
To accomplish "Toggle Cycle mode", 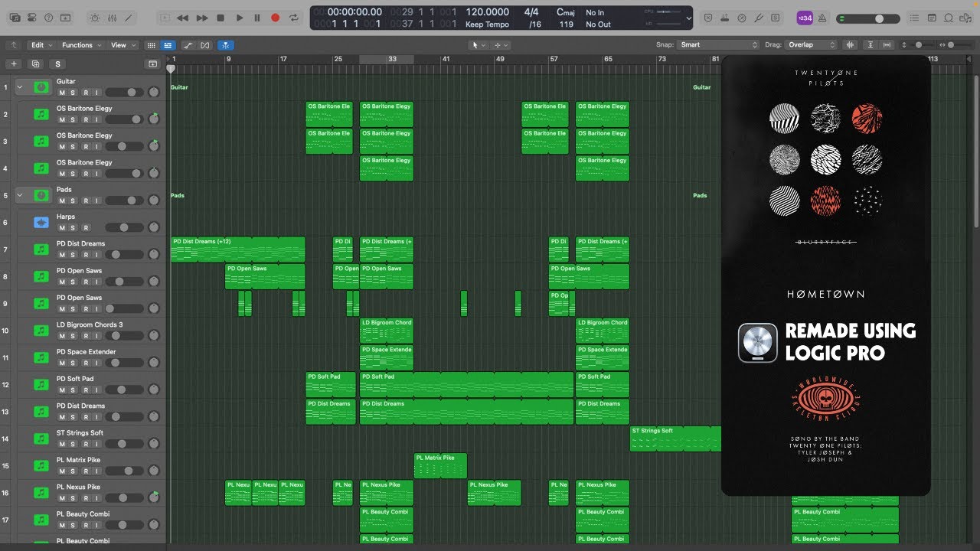I will click(x=294, y=18).
